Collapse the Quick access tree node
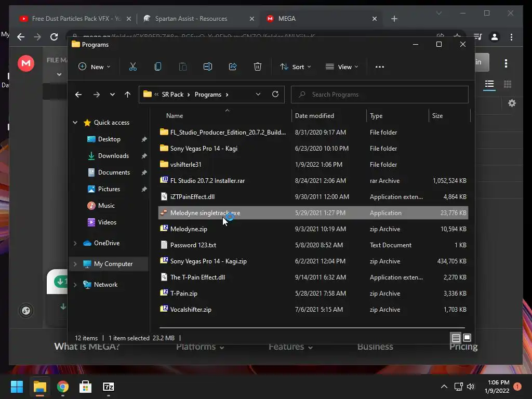532x399 pixels. tap(75, 123)
